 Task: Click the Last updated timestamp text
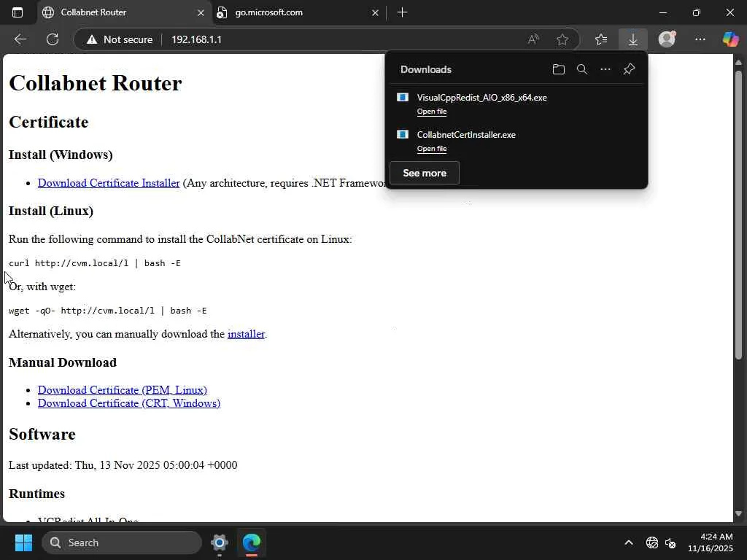[123, 465]
